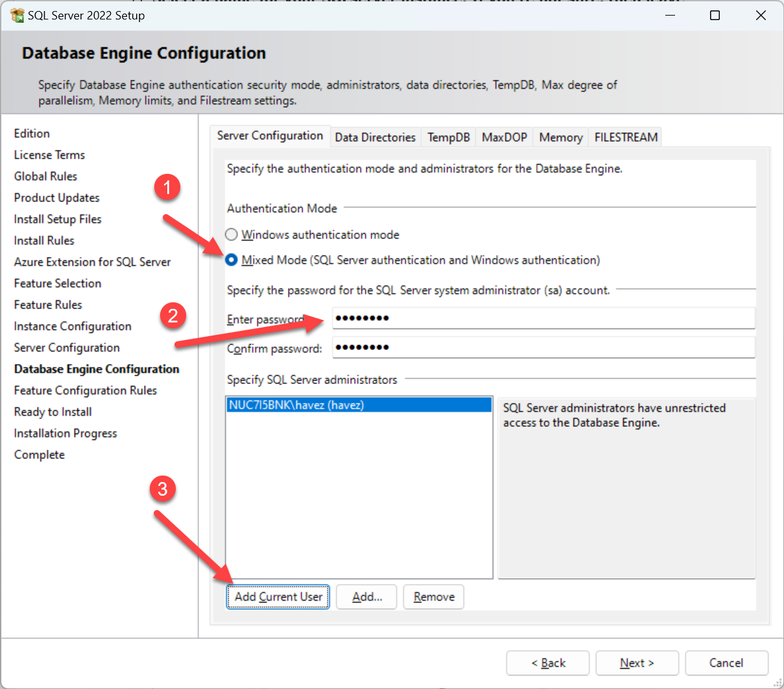Click Complete in the step list
The height and width of the screenshot is (689, 784).
[40, 455]
